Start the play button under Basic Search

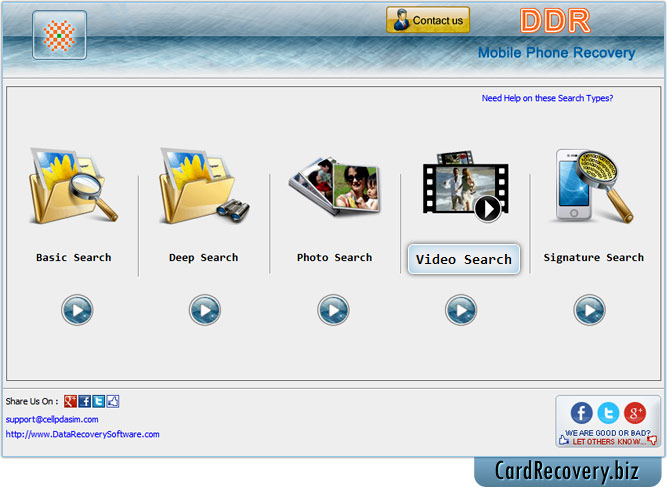tap(77, 310)
